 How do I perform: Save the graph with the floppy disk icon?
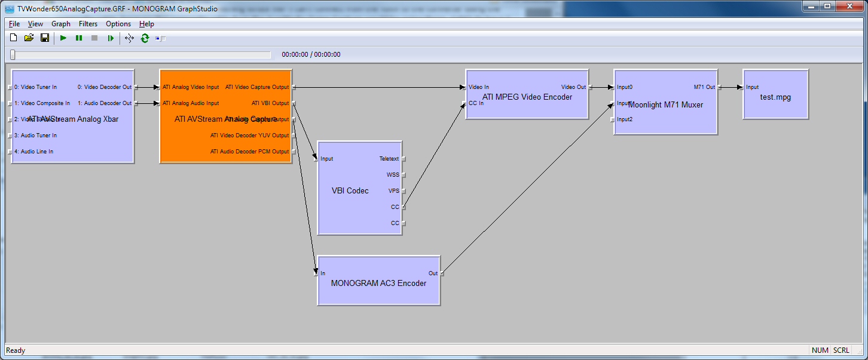pos(45,38)
